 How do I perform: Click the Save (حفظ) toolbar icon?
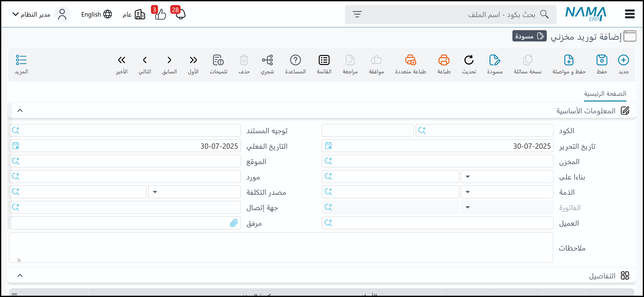(602, 60)
